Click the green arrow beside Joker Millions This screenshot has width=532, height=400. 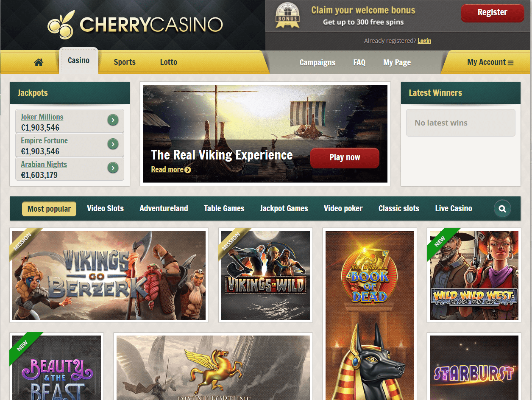pyautogui.click(x=113, y=120)
